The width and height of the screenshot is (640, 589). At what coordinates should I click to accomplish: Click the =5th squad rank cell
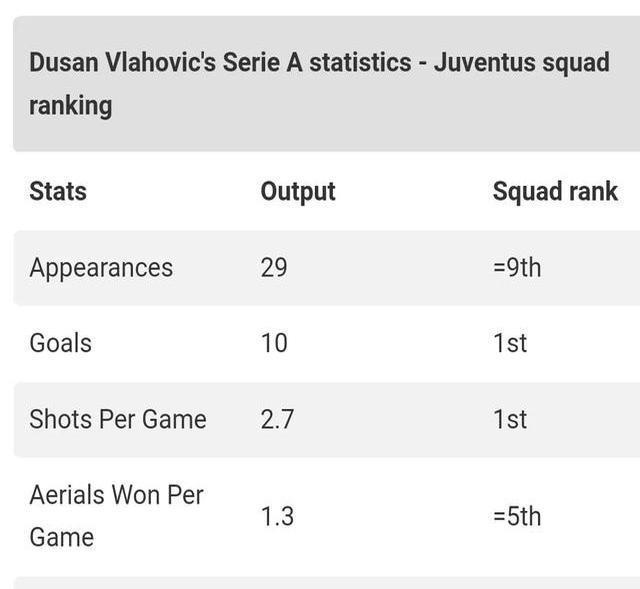coord(517,516)
